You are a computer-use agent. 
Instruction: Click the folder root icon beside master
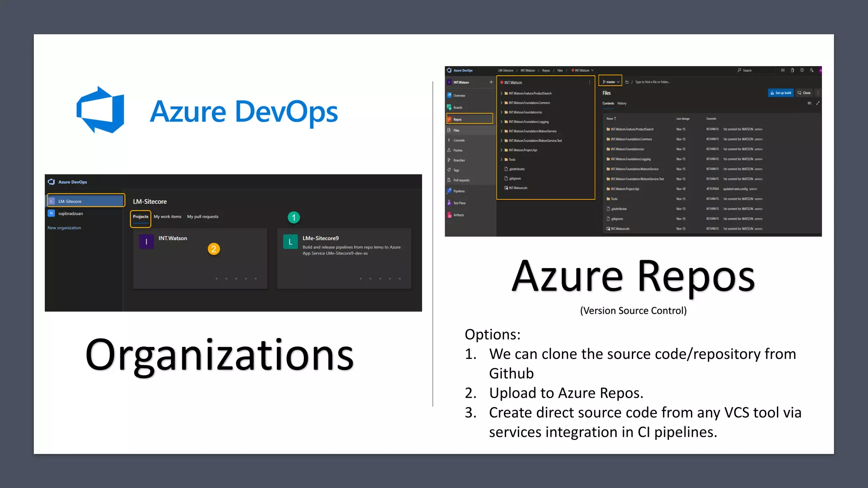click(x=627, y=82)
